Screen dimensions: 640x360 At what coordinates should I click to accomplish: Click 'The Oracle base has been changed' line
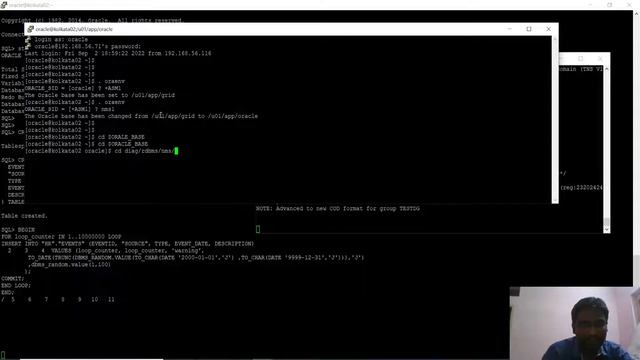click(x=141, y=116)
